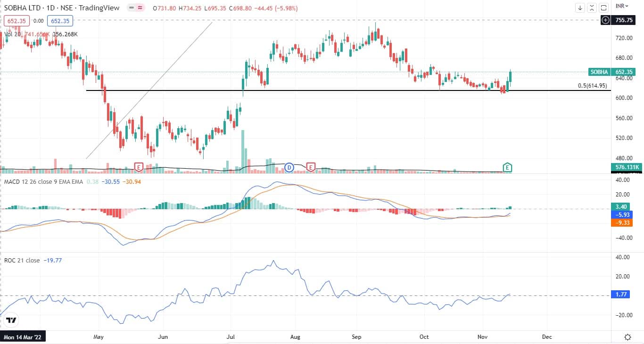Screen dimensions: 644x344
Task: Click the 0.00 spread value
Action: tap(39, 21)
